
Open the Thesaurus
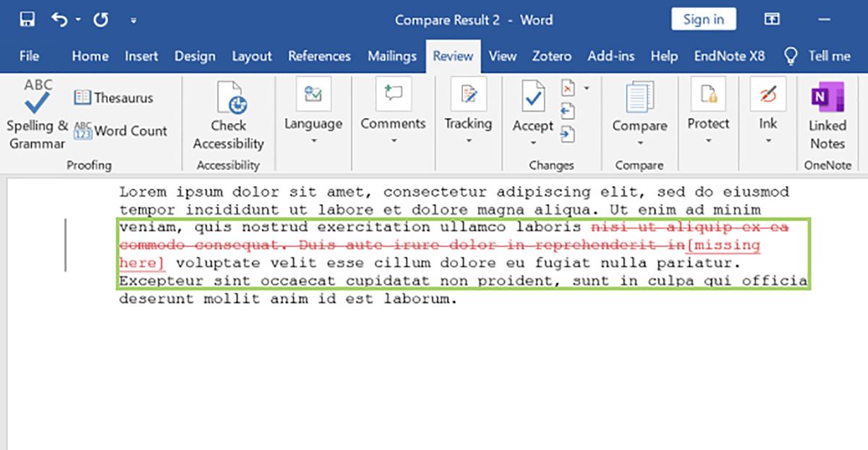click(112, 98)
